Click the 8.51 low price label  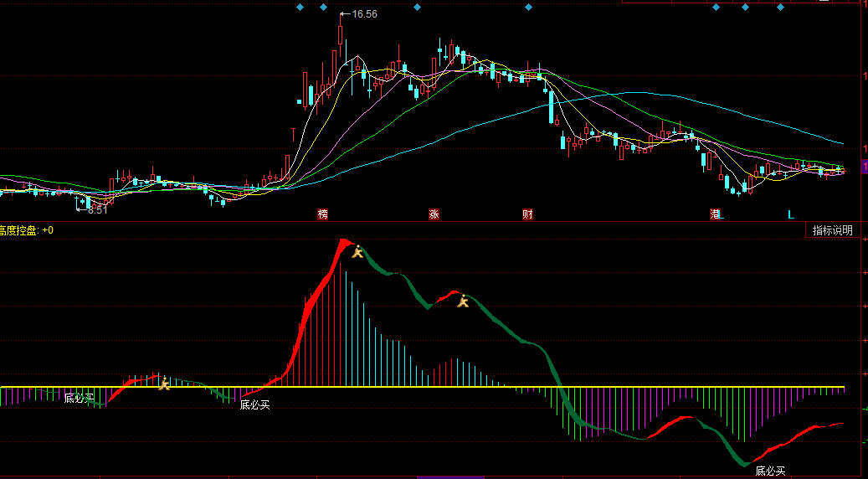(x=97, y=209)
